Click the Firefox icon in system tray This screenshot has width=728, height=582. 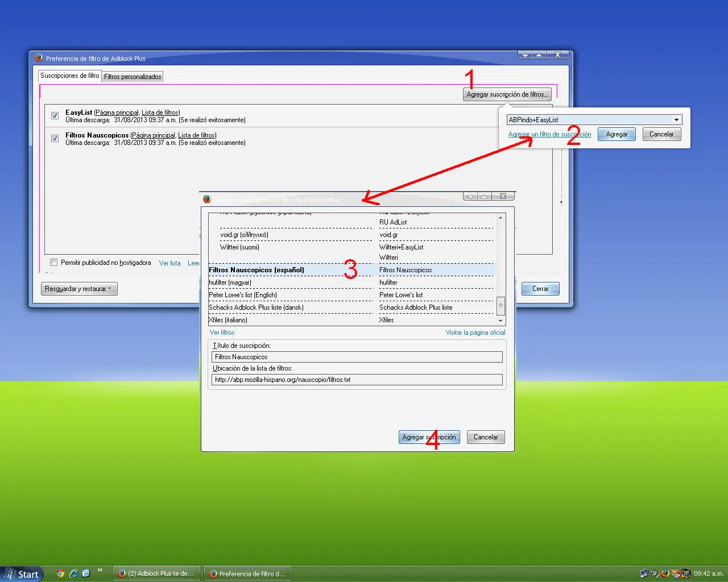pyautogui.click(x=665, y=573)
